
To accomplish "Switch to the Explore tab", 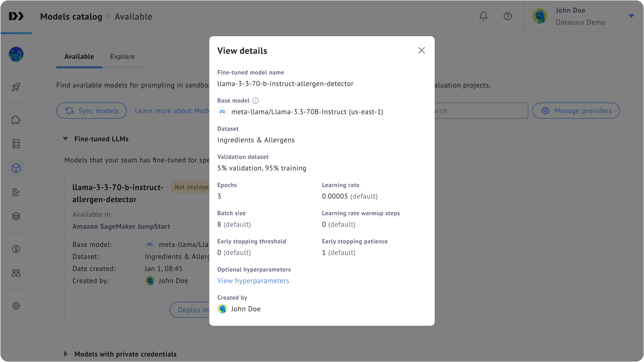I will coord(122,57).
